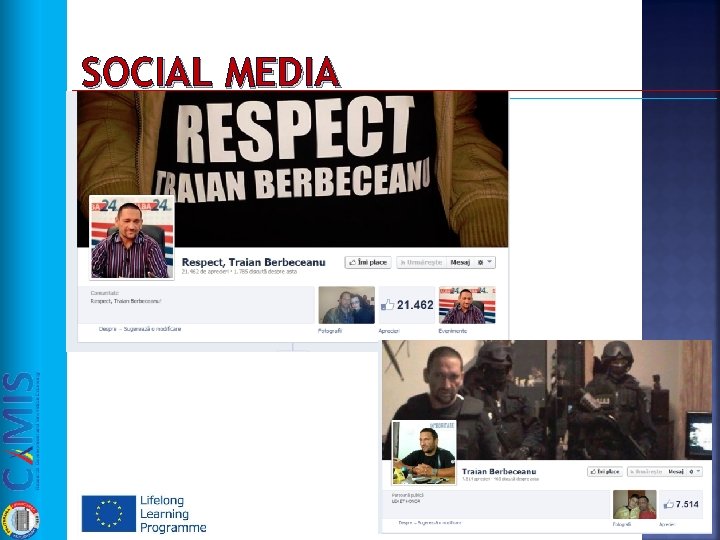Open Fotografii thumbnail on Traian Berbeceanu page
This screenshot has width=720, height=540.
tap(635, 504)
